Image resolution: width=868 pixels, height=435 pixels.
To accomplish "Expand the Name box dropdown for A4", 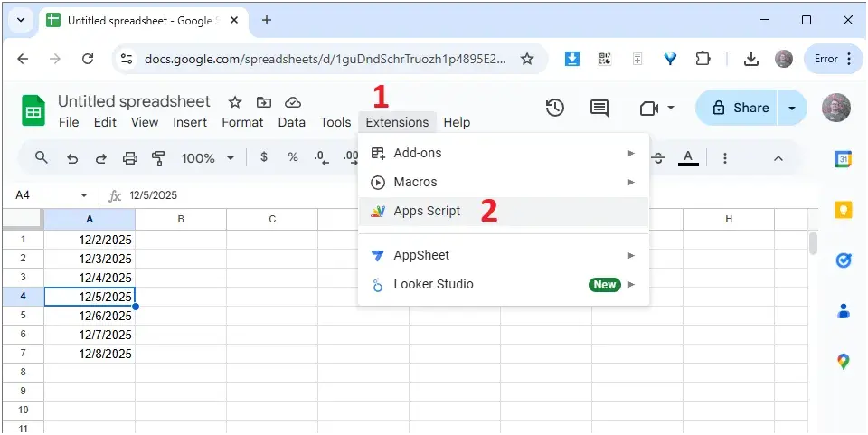I will pyautogui.click(x=84, y=195).
